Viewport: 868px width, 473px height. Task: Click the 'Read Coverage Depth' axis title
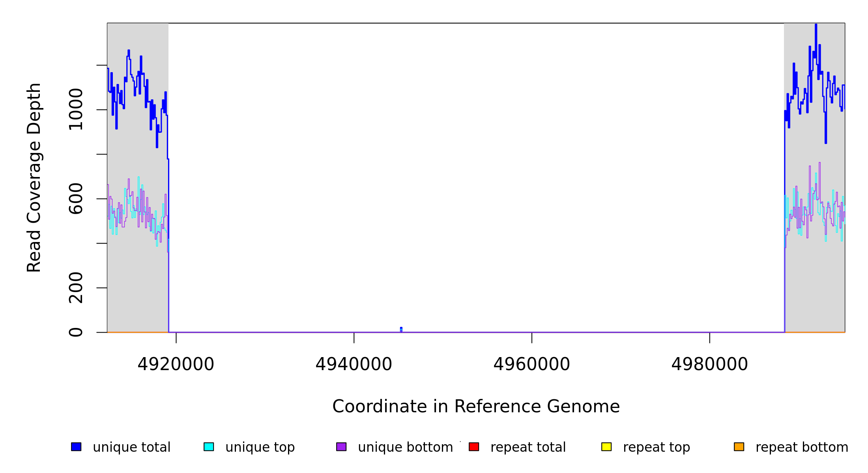coord(34,177)
